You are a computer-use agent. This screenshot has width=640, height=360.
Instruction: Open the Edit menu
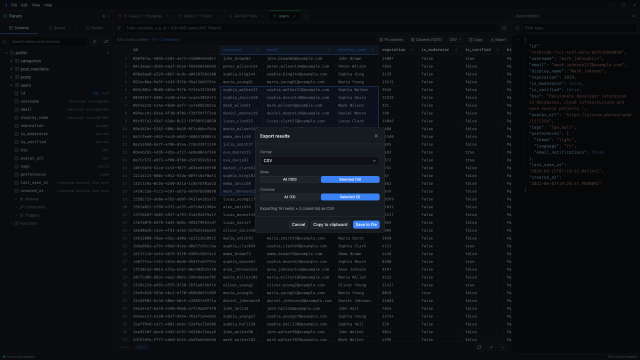(x=24, y=5)
